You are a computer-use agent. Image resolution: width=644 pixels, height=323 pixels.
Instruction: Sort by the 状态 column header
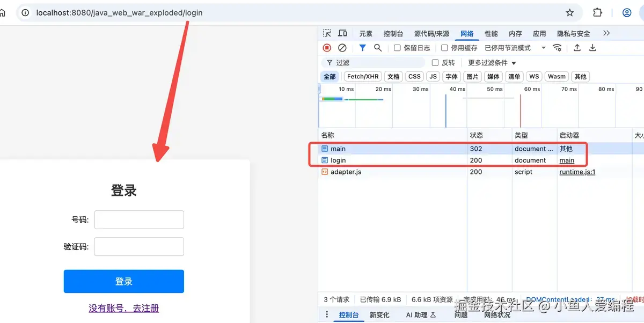[489, 135]
